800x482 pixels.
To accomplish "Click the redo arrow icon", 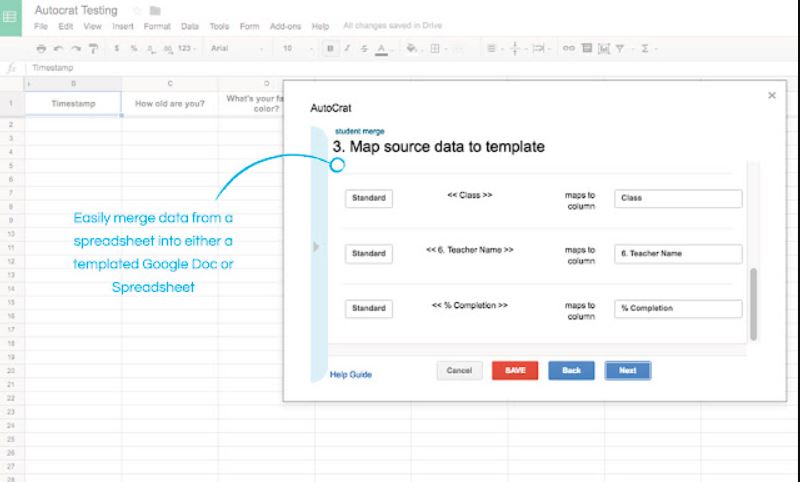I will (x=76, y=48).
